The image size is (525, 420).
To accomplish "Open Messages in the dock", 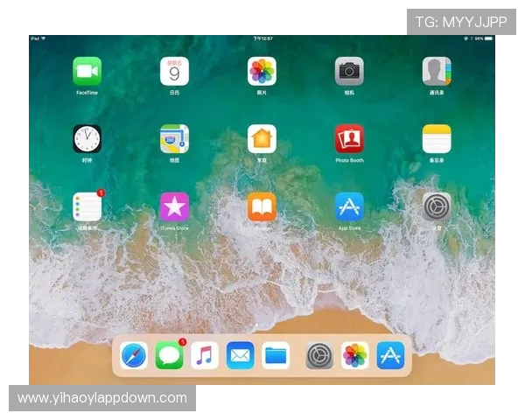I will click(169, 355).
